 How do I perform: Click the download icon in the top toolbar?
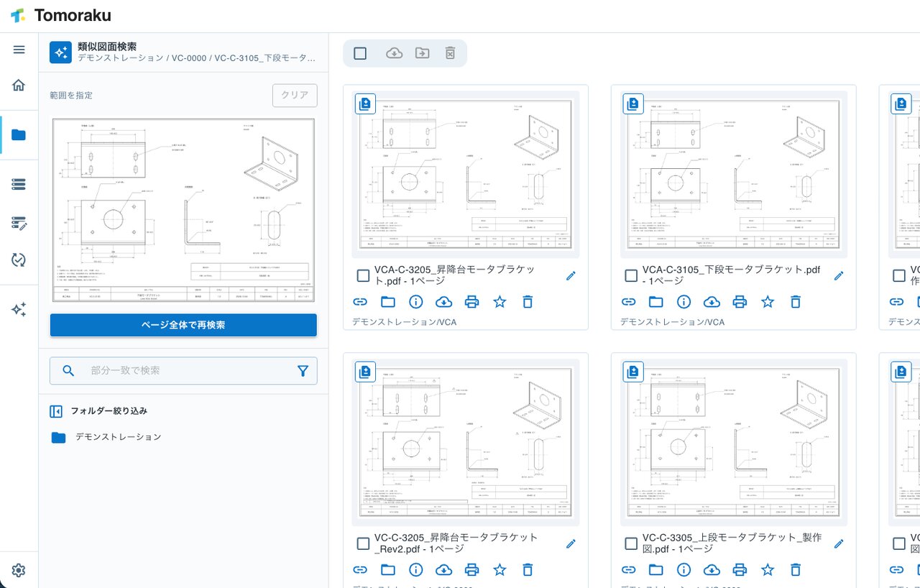tap(394, 53)
